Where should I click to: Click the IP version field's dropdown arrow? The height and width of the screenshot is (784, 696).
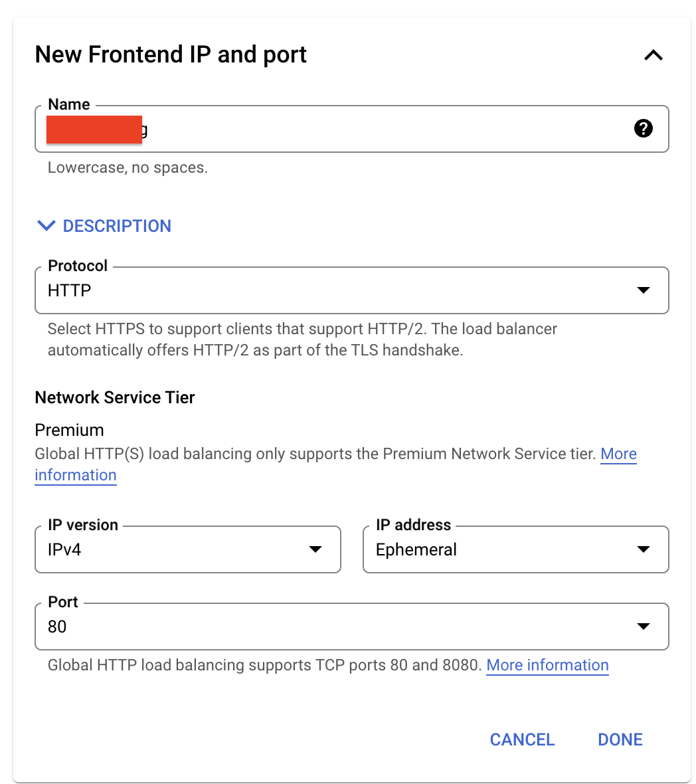click(x=315, y=549)
